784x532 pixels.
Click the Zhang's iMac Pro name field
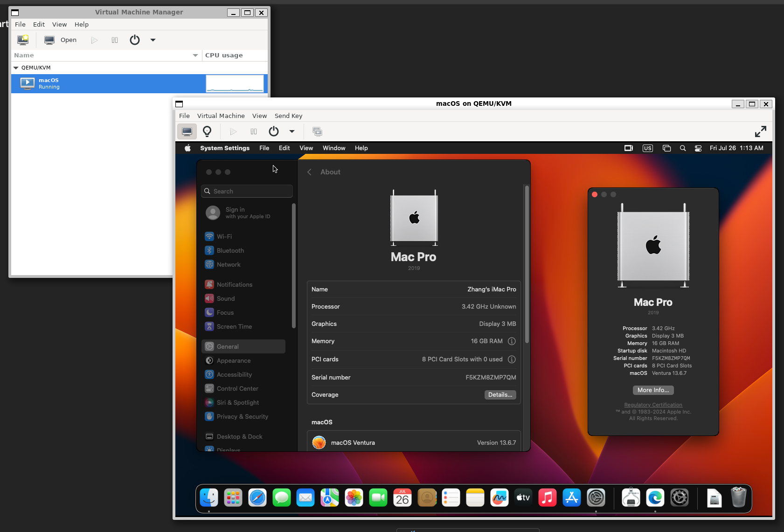492,290
